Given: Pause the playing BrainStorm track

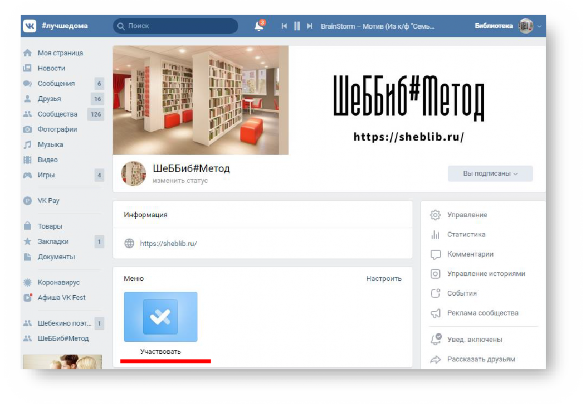Looking at the screenshot, I should (x=297, y=26).
